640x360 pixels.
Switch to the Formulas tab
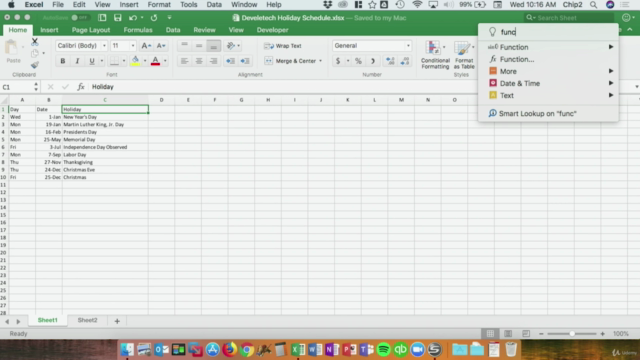(138, 30)
